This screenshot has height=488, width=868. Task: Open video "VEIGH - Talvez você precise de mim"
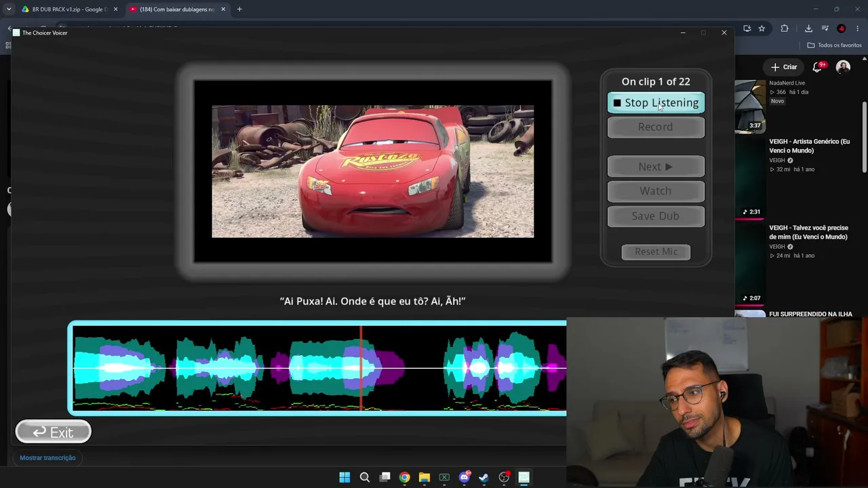808,232
